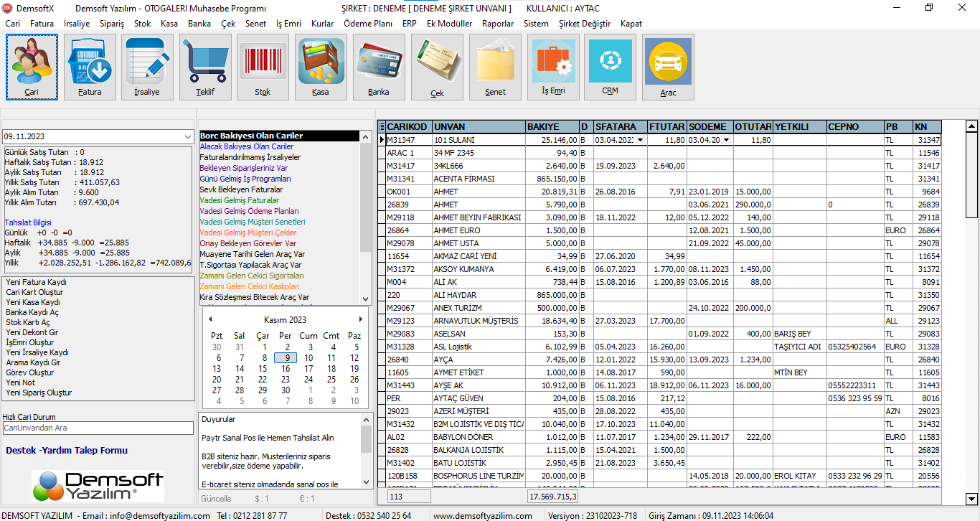Click Yeni Kasa Kaydı shortcut
Viewport: 980px width, 521px height.
(33, 302)
